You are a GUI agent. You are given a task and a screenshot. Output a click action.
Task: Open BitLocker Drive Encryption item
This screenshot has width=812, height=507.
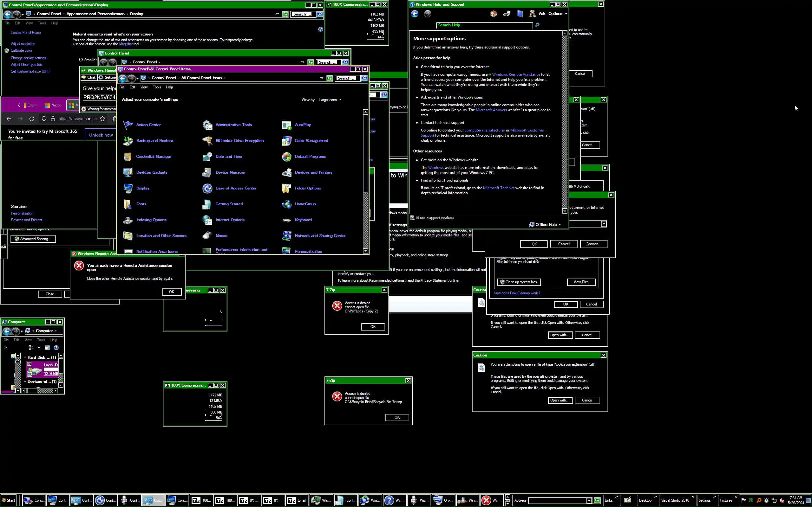tap(239, 140)
